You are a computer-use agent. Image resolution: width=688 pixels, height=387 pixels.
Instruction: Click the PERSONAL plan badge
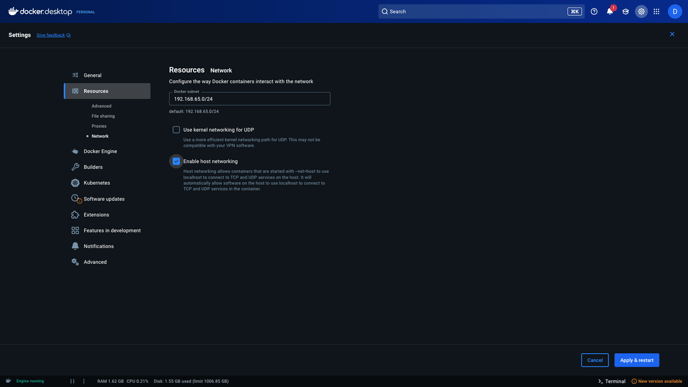point(86,12)
